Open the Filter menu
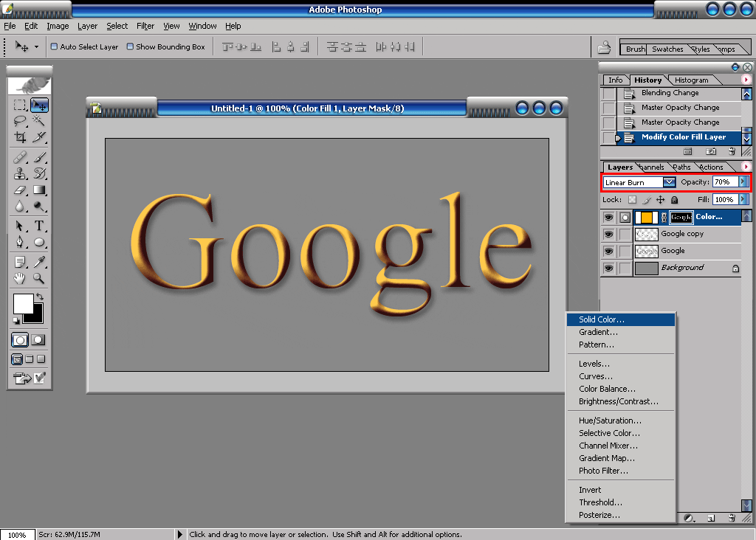 pos(145,26)
